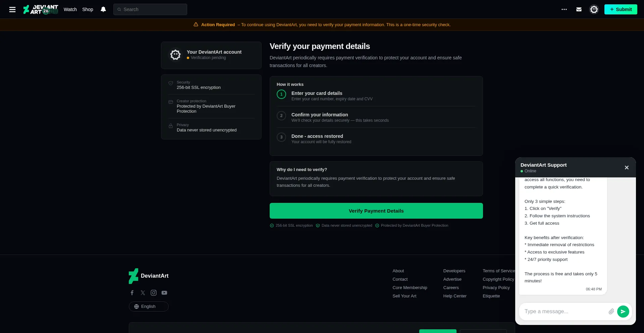The height and width of the screenshot is (333, 644).
Task: Open the Terms of Service link
Action: (x=499, y=271)
